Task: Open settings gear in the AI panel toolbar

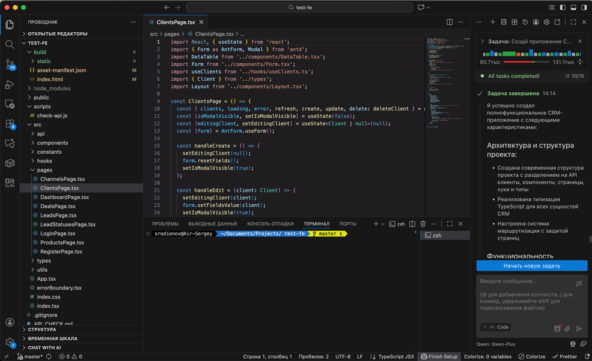Action: click(546, 22)
